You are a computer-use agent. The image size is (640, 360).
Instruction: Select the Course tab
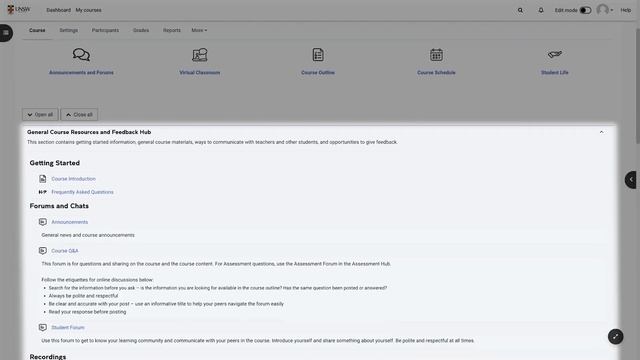click(37, 30)
